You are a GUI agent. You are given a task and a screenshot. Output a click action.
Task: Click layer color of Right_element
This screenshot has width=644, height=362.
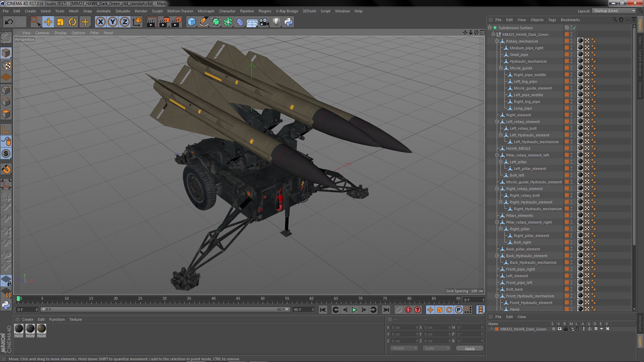point(567,115)
